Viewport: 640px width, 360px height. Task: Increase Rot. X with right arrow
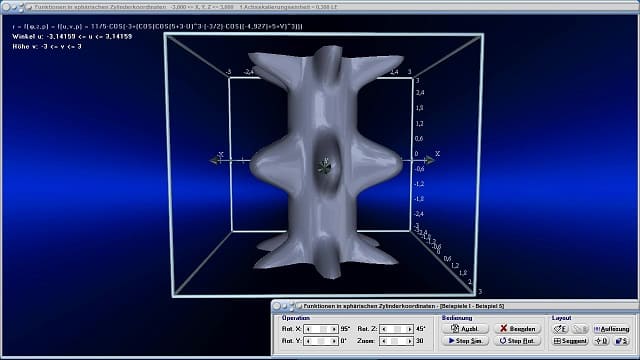point(334,329)
